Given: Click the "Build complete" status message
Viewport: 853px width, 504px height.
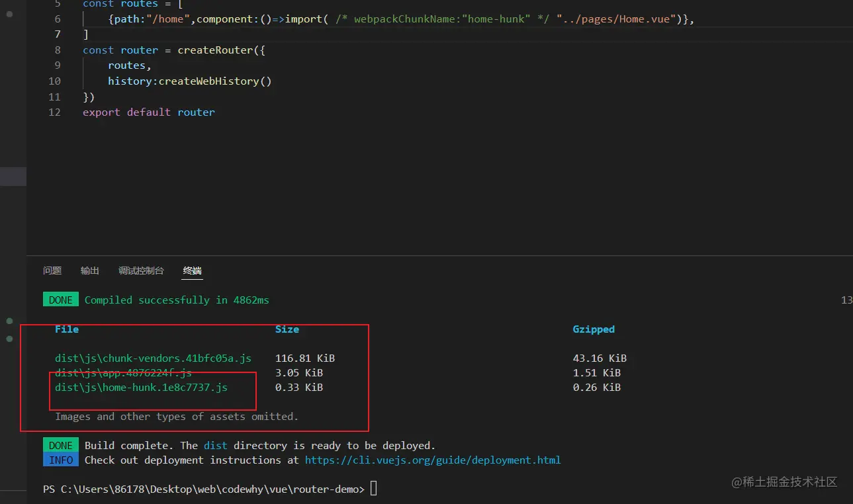Looking at the screenshot, I should coord(260,445).
